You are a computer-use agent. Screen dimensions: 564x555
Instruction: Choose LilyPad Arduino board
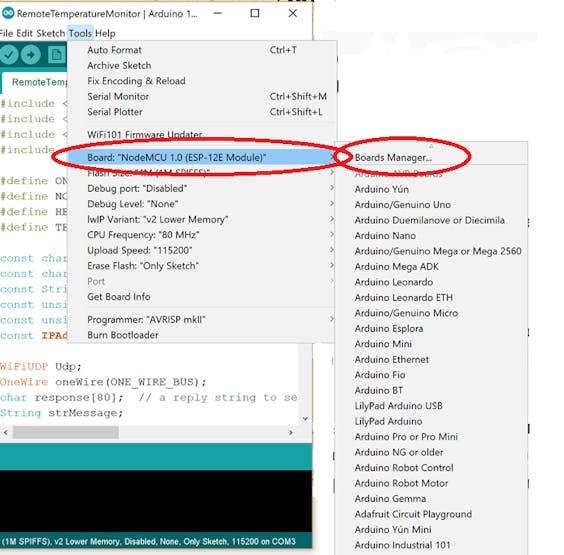(431, 421)
